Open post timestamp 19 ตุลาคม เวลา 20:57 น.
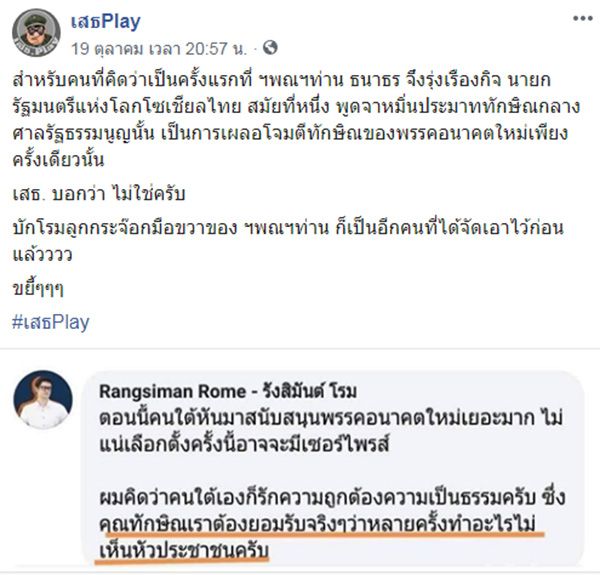 [x=159, y=49]
